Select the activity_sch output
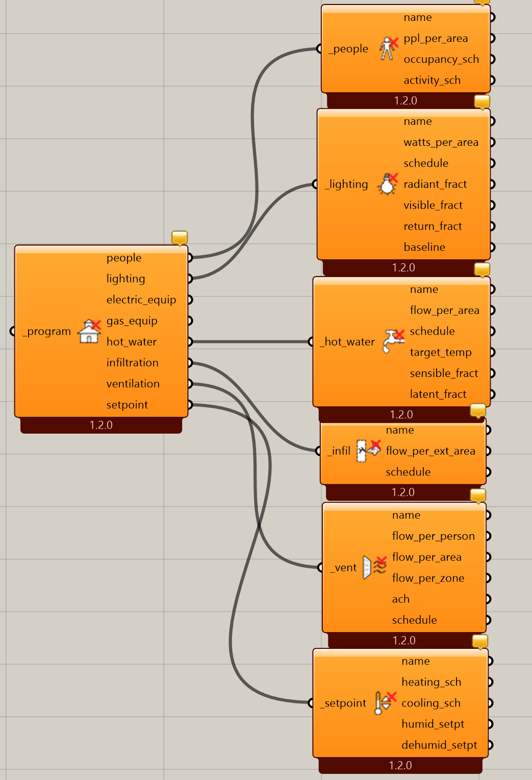This screenshot has height=780, width=532. (x=432, y=80)
